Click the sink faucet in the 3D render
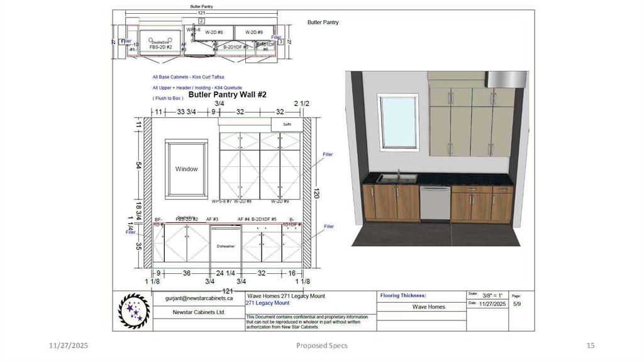The height and width of the screenshot is (362, 644). pyautogui.click(x=398, y=173)
